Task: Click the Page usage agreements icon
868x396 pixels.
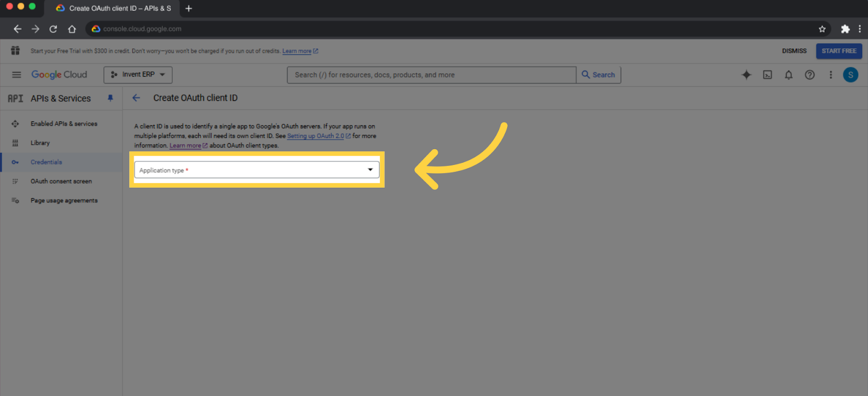Action: tap(15, 201)
